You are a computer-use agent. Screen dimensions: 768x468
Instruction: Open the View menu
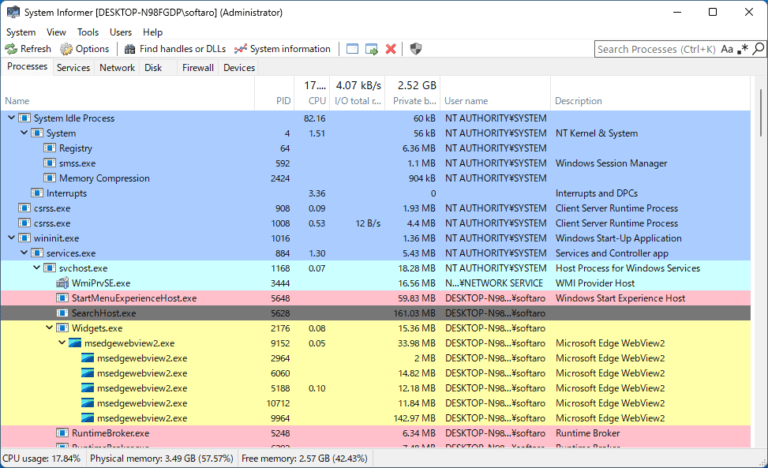click(x=56, y=32)
